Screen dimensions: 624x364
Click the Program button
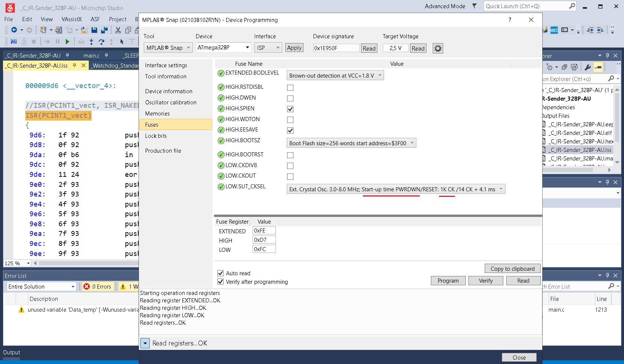click(x=448, y=281)
